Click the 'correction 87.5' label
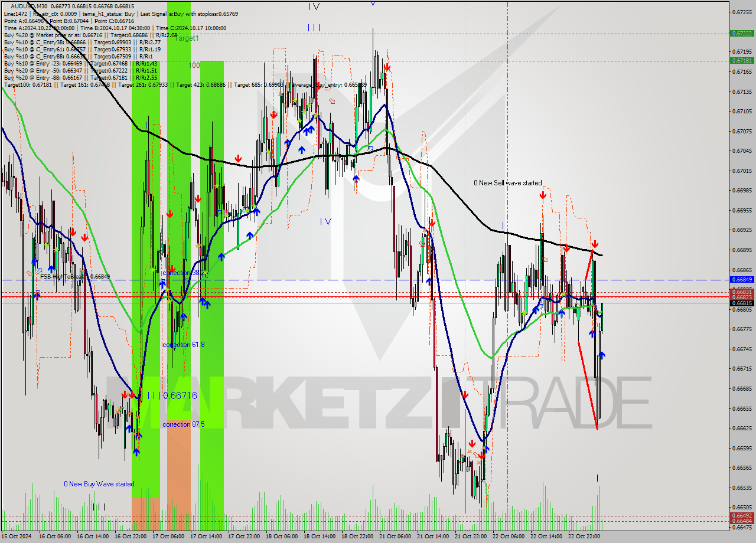756x543 pixels. [184, 424]
